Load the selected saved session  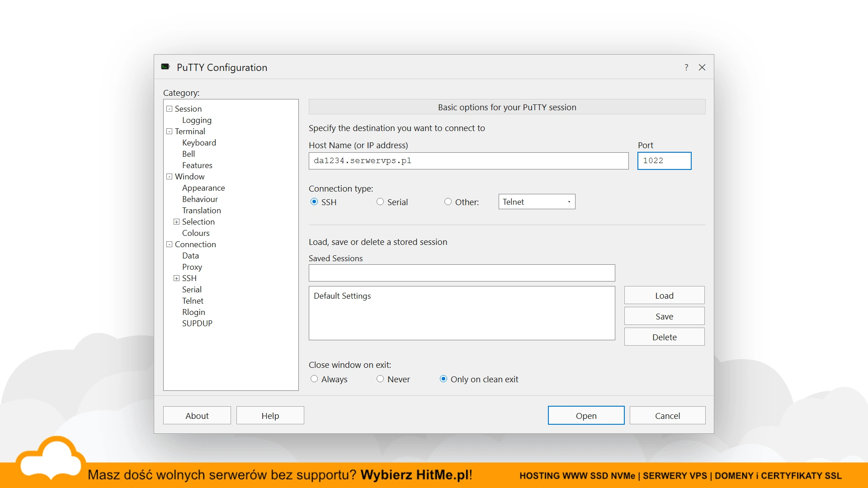[x=664, y=296]
